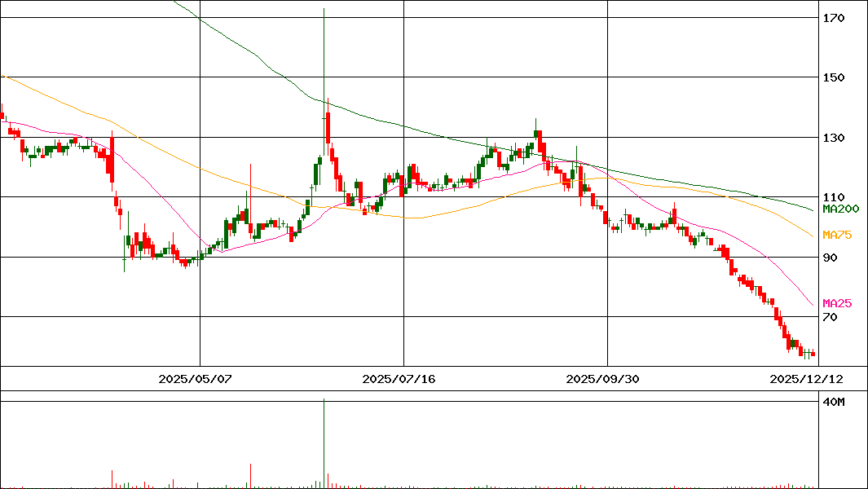Click the 110 price axis label
This screenshot has width=868, height=489.
click(x=833, y=197)
